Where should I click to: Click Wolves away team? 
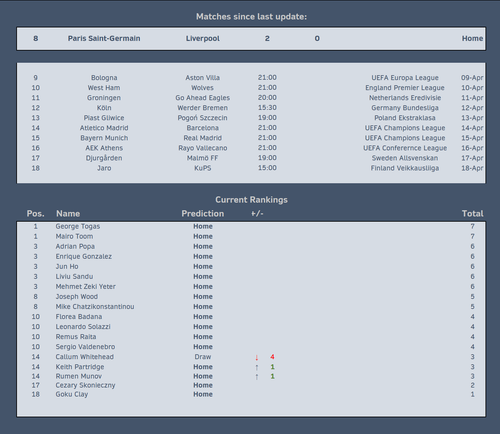click(203, 88)
